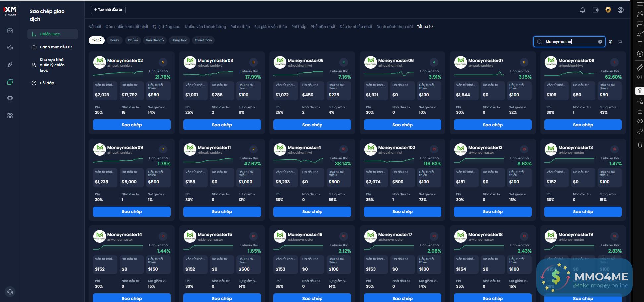Image resolution: width=644 pixels, height=302 pixels.
Task: Open Khu vực Nhà quản lý chiến lược
Action: coord(52,65)
